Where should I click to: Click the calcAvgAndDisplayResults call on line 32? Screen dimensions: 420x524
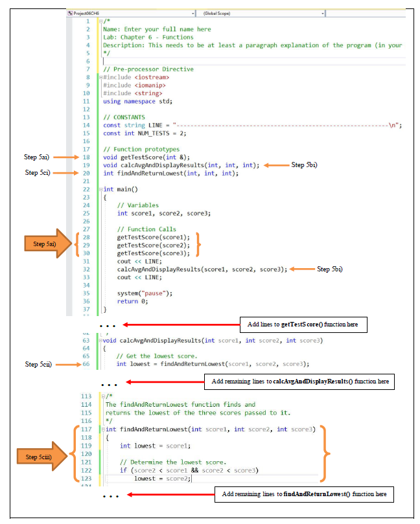point(202,269)
